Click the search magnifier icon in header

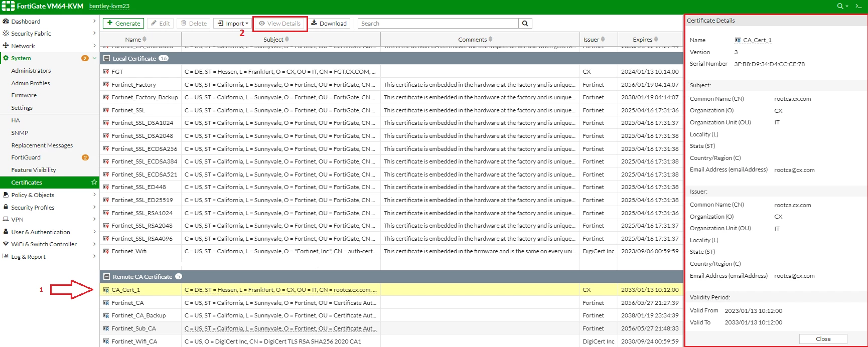click(x=840, y=6)
